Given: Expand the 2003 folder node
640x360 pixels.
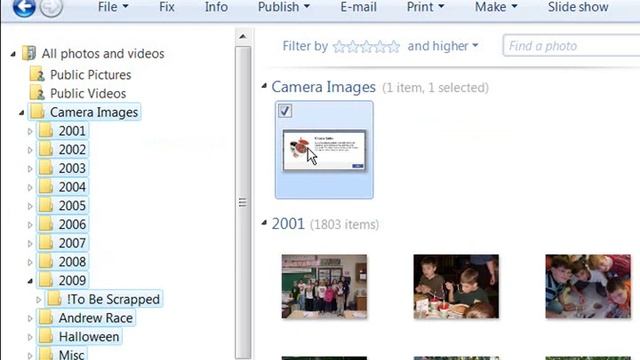Looking at the screenshot, I should pyautogui.click(x=30, y=169).
